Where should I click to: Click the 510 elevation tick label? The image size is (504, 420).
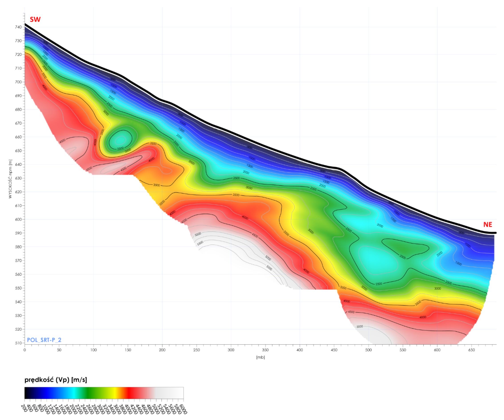click(x=18, y=343)
